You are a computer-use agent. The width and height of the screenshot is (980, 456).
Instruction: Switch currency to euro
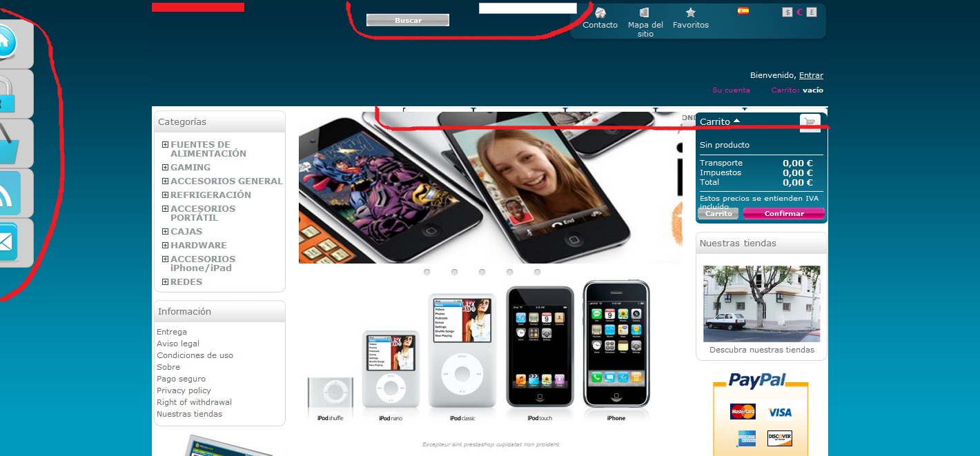[799, 12]
